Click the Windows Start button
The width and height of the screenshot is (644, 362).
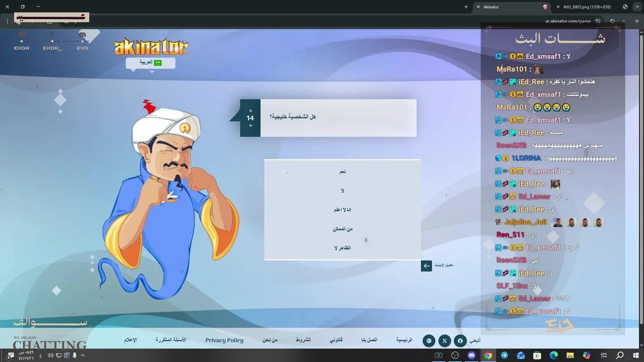coord(636,355)
